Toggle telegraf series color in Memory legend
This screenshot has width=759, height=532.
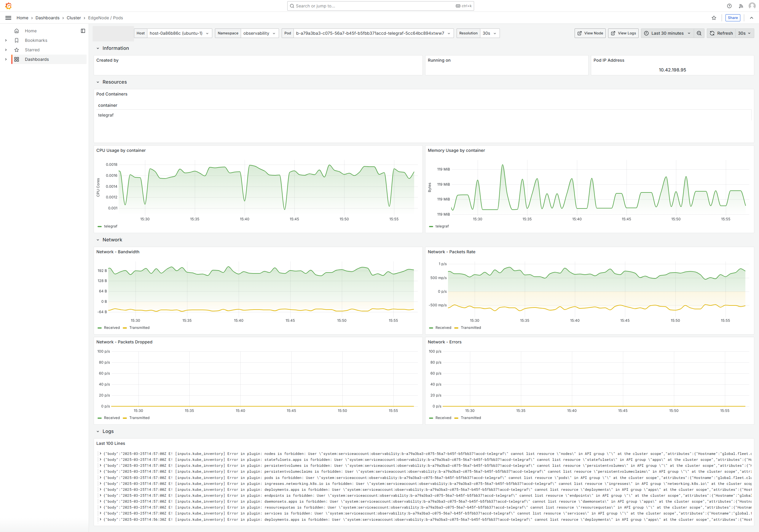[x=431, y=227]
